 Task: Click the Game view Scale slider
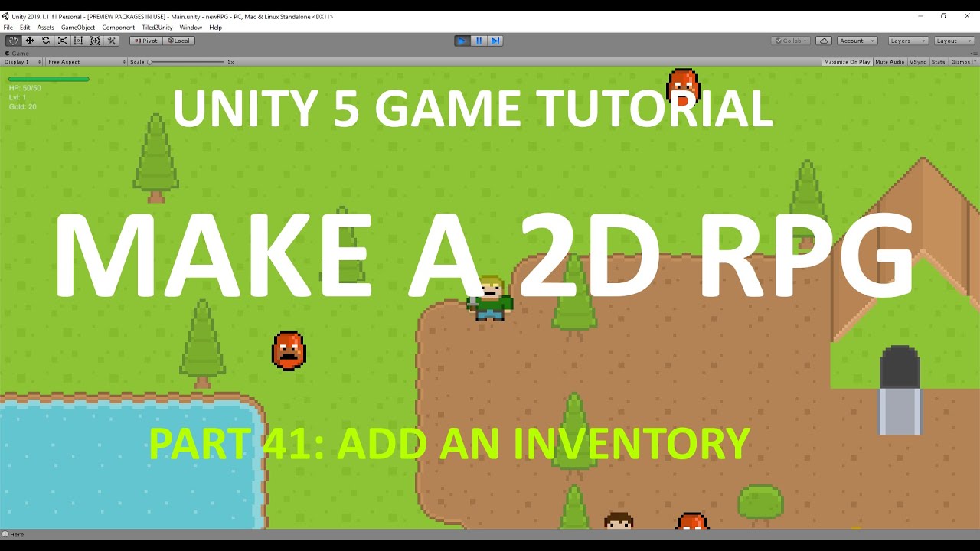(186, 62)
